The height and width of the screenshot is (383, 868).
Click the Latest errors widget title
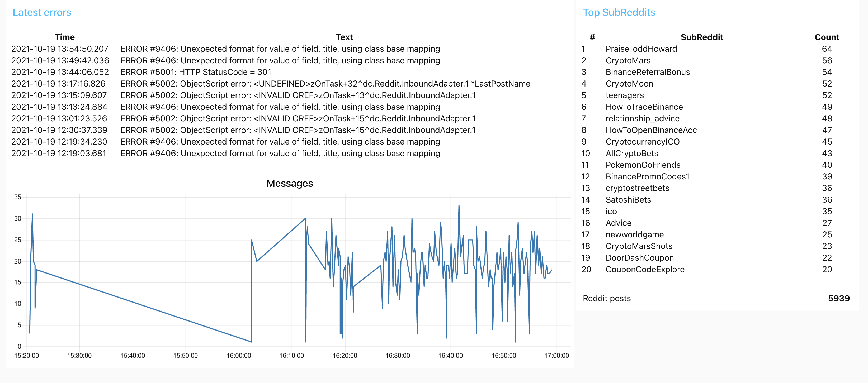point(42,12)
